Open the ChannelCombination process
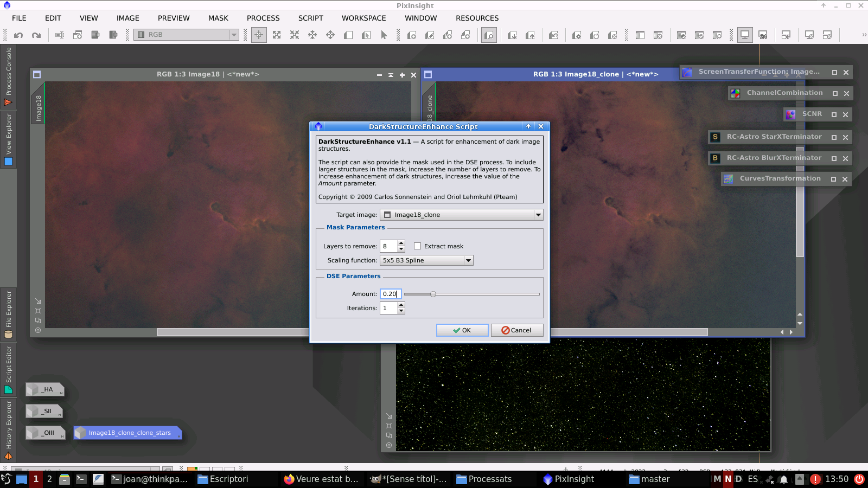 coord(784,93)
